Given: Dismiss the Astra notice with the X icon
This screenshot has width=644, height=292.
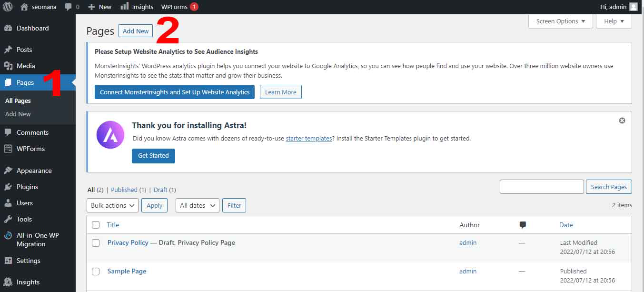Looking at the screenshot, I should point(622,121).
